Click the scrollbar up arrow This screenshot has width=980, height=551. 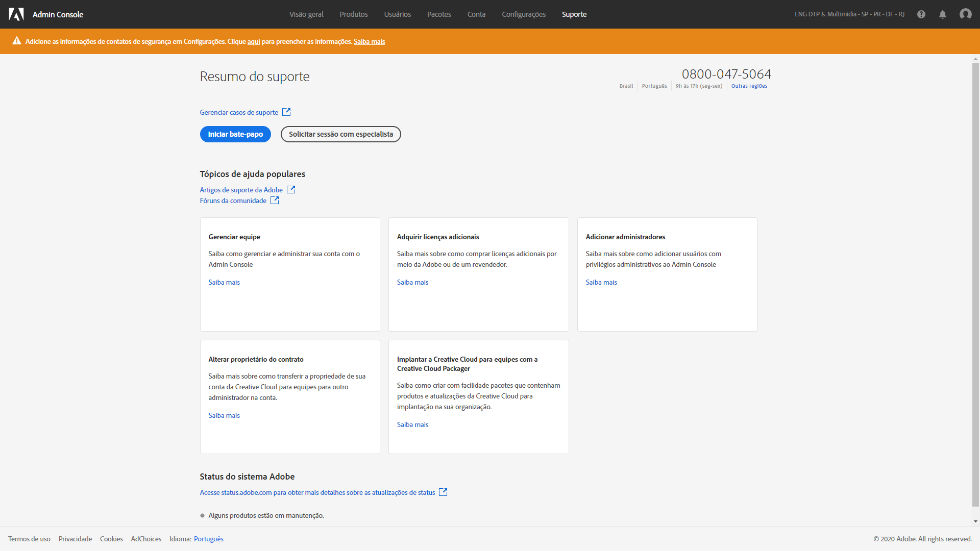click(x=975, y=59)
